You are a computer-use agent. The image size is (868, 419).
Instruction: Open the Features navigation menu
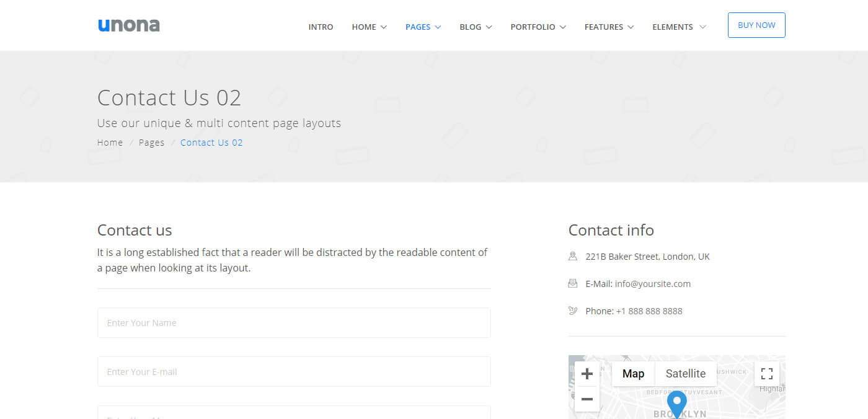tap(609, 27)
